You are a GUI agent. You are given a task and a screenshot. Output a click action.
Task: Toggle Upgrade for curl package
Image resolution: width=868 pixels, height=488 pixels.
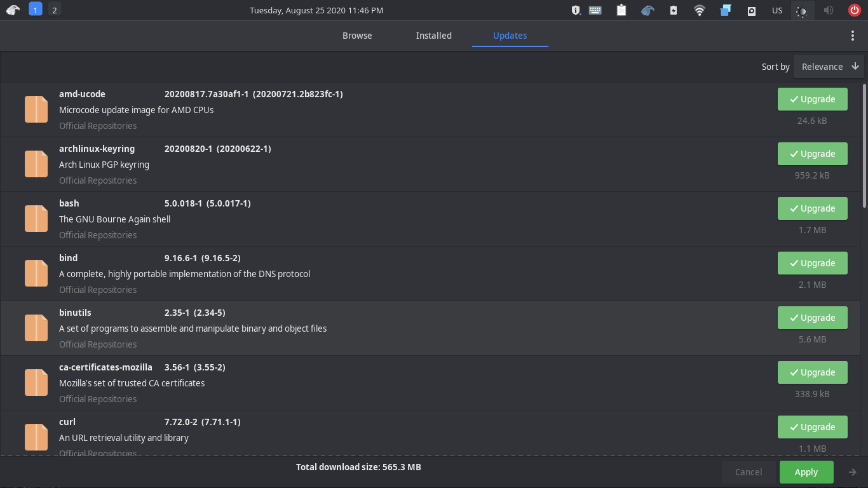813,427
